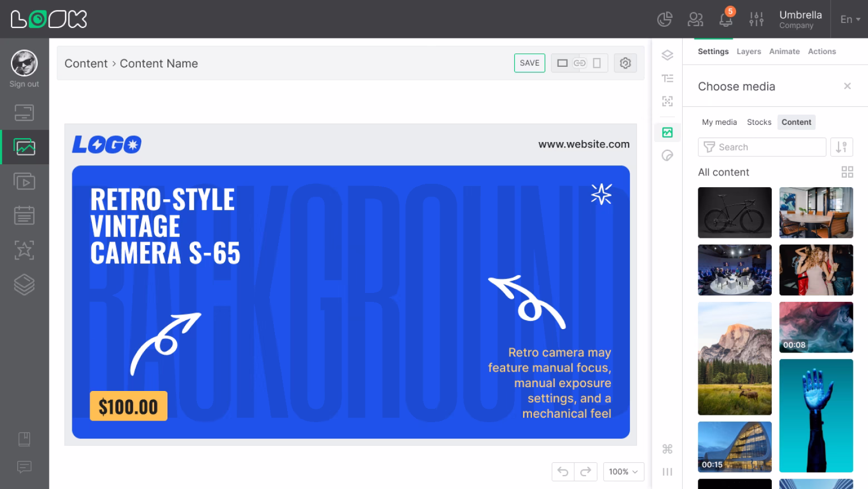The height and width of the screenshot is (489, 868).
Task: Choose the black bicycle thumbnail
Action: 734,213
